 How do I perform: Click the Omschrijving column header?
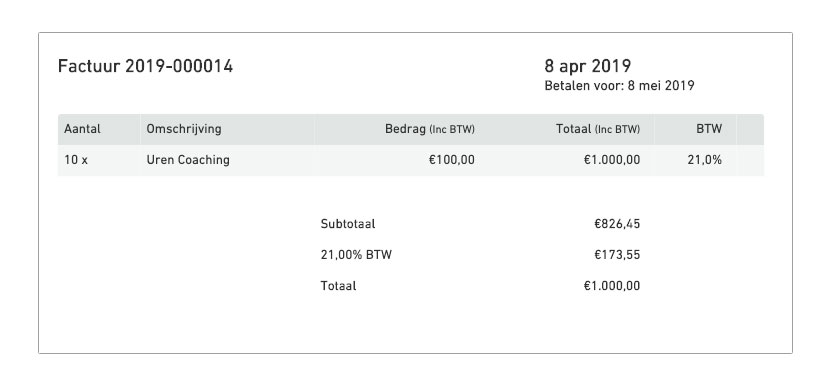(x=184, y=129)
